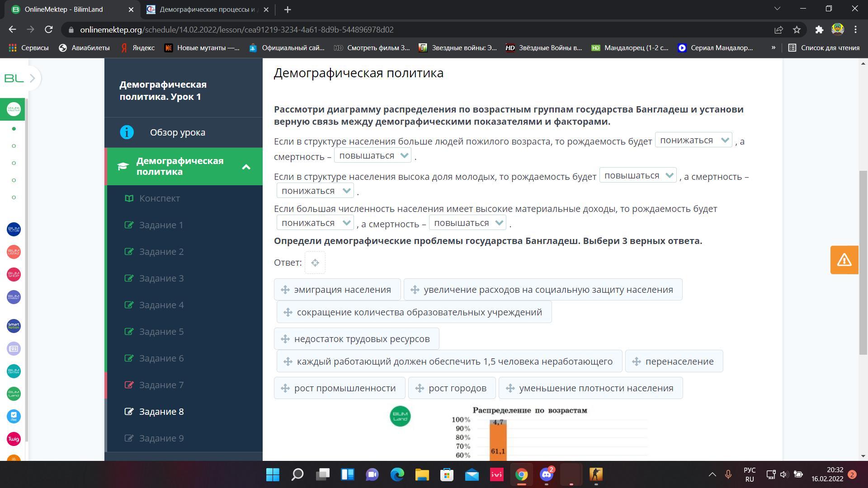Screen dimensions: 868x488
Task: Open Задание 7 in lesson menu
Action: [161, 385]
